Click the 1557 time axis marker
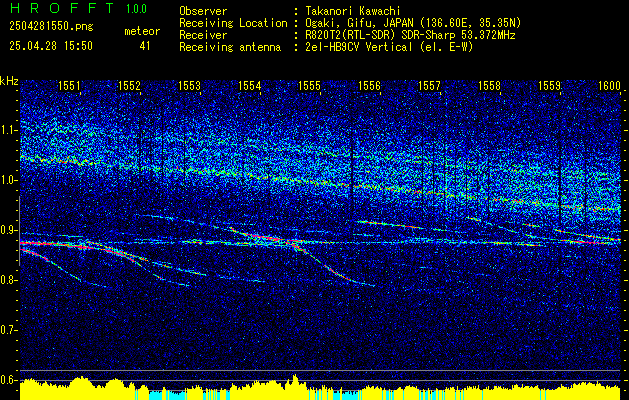Viewport: 629px width, 400px height. click(x=429, y=85)
